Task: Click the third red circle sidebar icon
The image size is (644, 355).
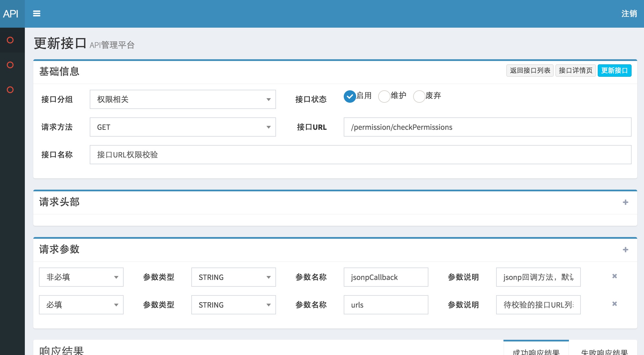Action: click(10, 90)
